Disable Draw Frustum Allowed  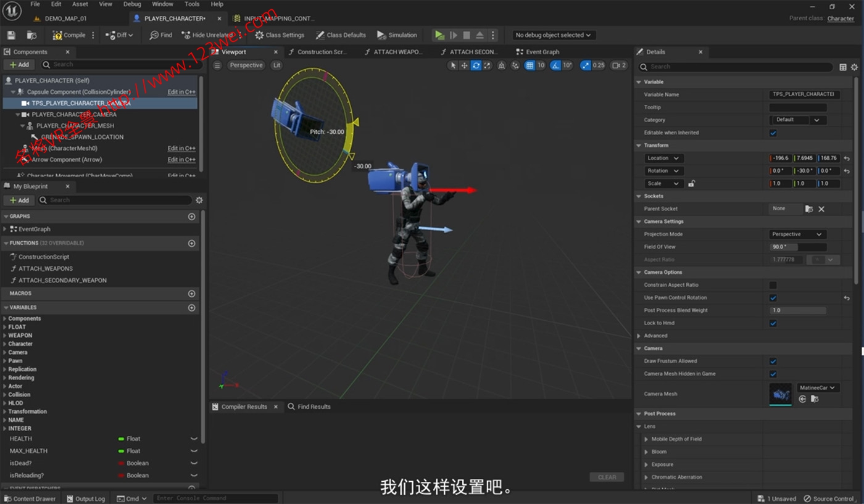tap(773, 361)
